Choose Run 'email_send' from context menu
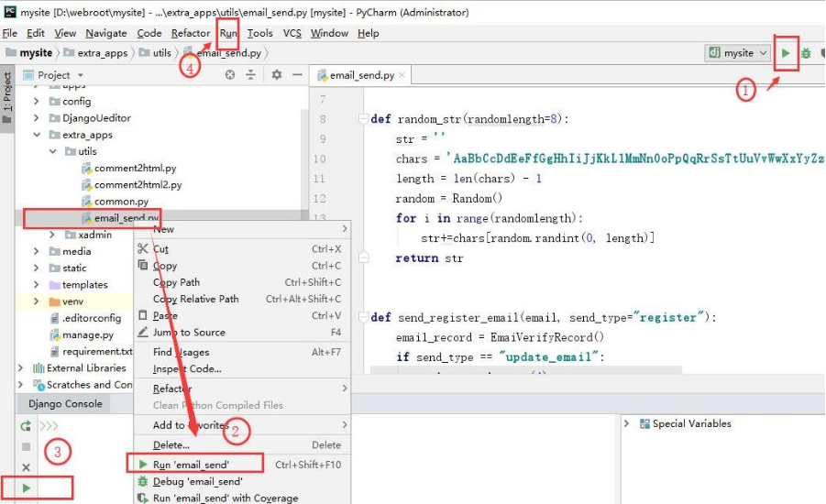 click(242, 465)
